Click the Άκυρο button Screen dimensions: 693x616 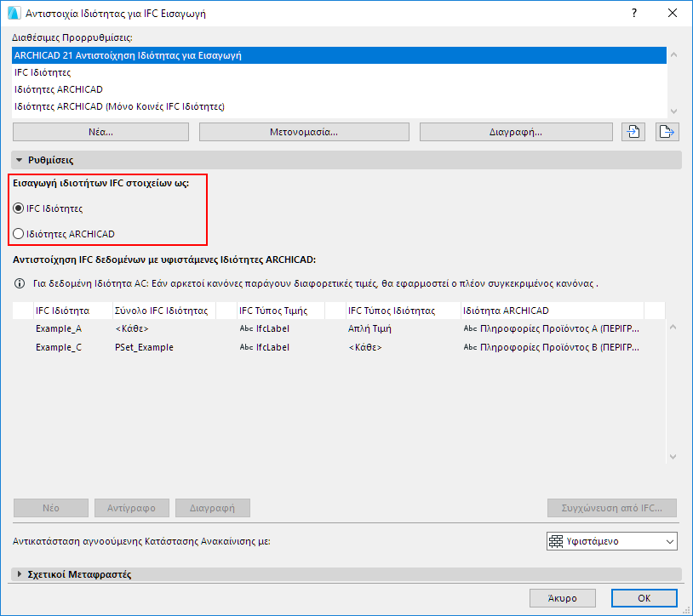pyautogui.click(x=562, y=598)
